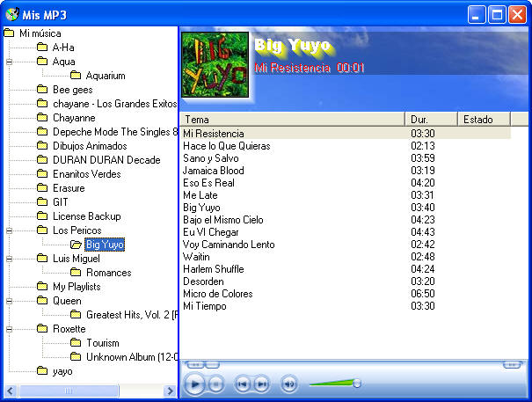Click the A-Ha folder icon
The width and height of the screenshot is (532, 402).
pos(42,47)
